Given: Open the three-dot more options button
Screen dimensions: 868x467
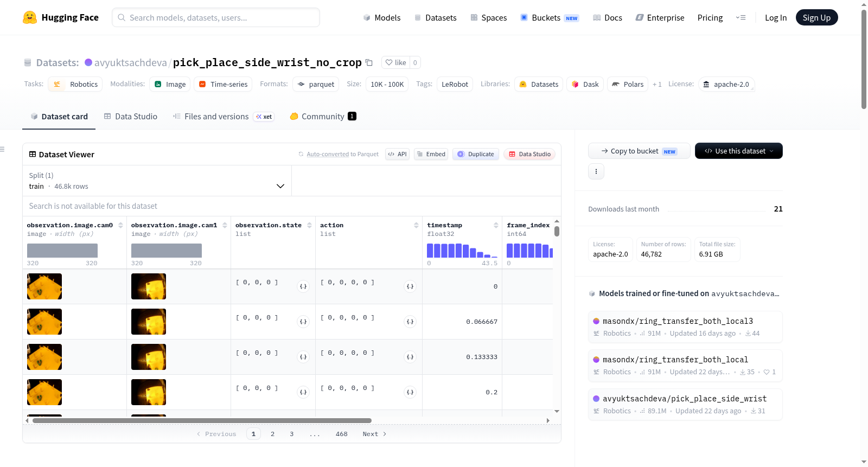Looking at the screenshot, I should click(596, 171).
